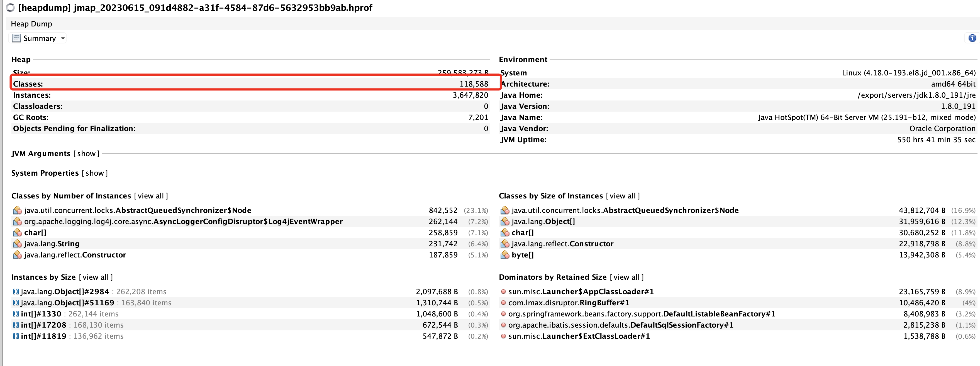Open int[]#1330 instance
980x366 pixels.
pos(41,314)
